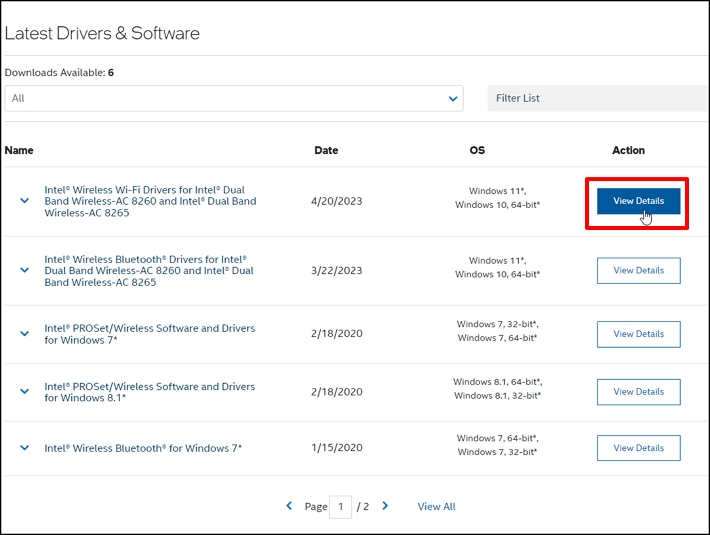Screen dimensions: 710x535
Task: View Details for PROSet Windows 7 software
Action: point(638,334)
